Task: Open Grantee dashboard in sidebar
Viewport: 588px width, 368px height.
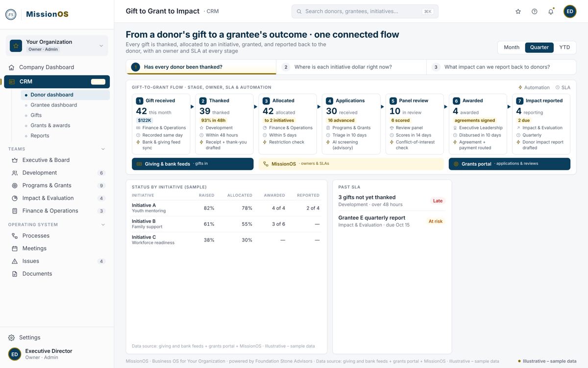Action: 65,105
